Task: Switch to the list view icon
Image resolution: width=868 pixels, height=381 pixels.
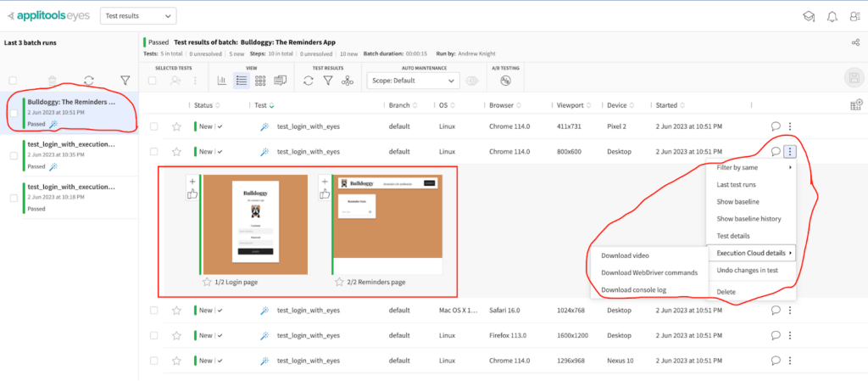Action: [x=241, y=81]
